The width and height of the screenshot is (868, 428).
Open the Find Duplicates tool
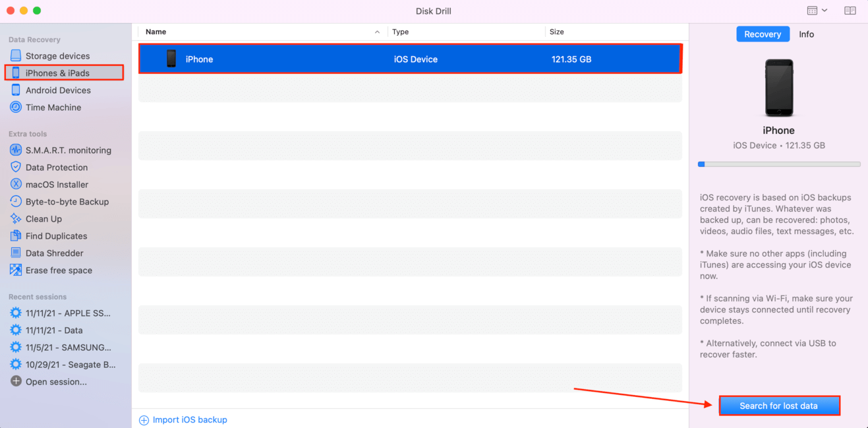point(56,236)
